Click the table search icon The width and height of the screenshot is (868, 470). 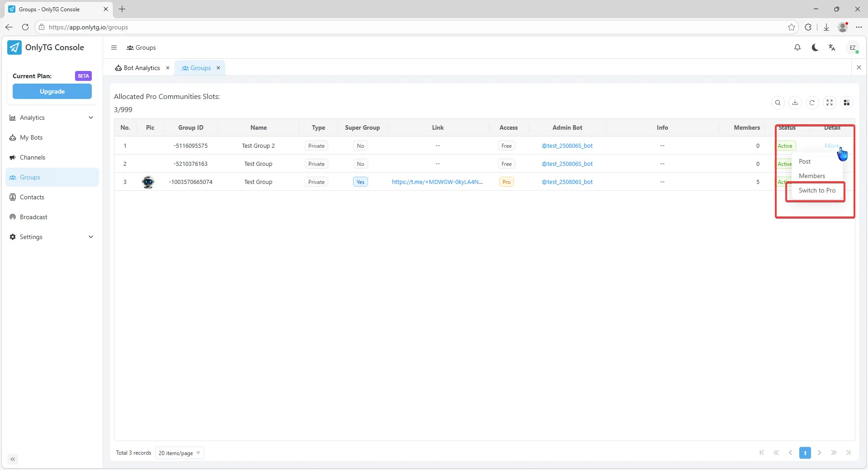click(x=778, y=103)
